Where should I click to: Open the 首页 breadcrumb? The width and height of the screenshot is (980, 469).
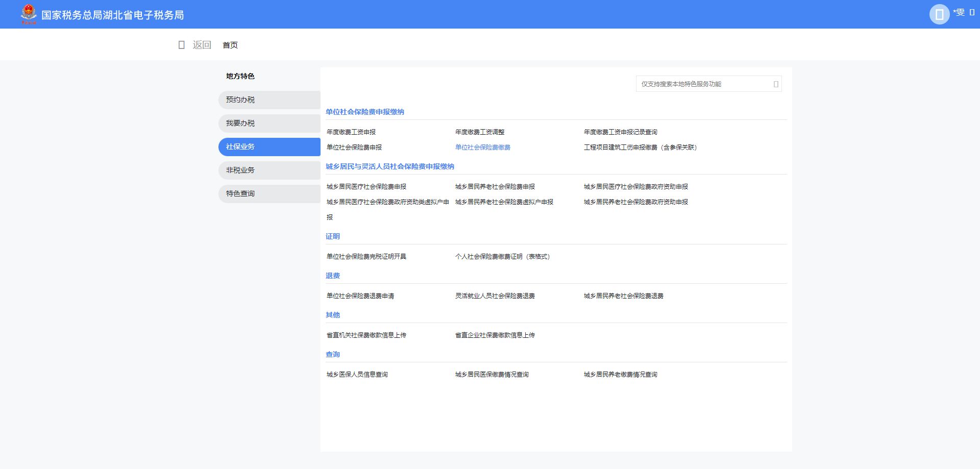click(230, 45)
